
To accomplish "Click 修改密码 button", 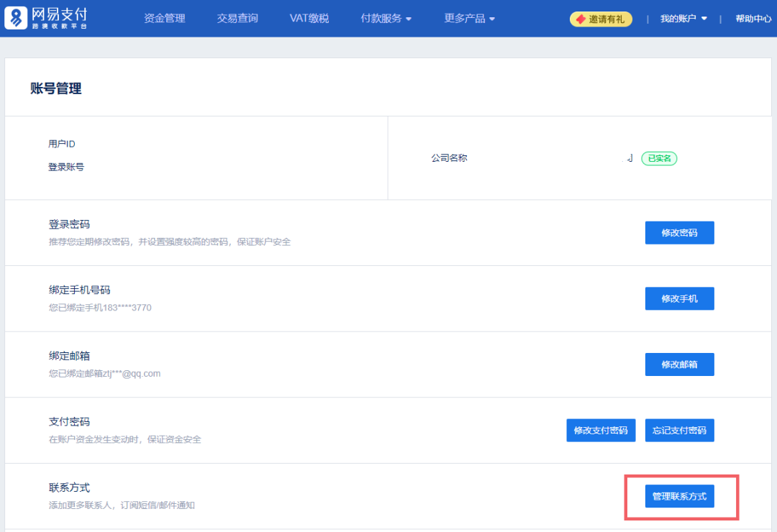I will 679,233.
